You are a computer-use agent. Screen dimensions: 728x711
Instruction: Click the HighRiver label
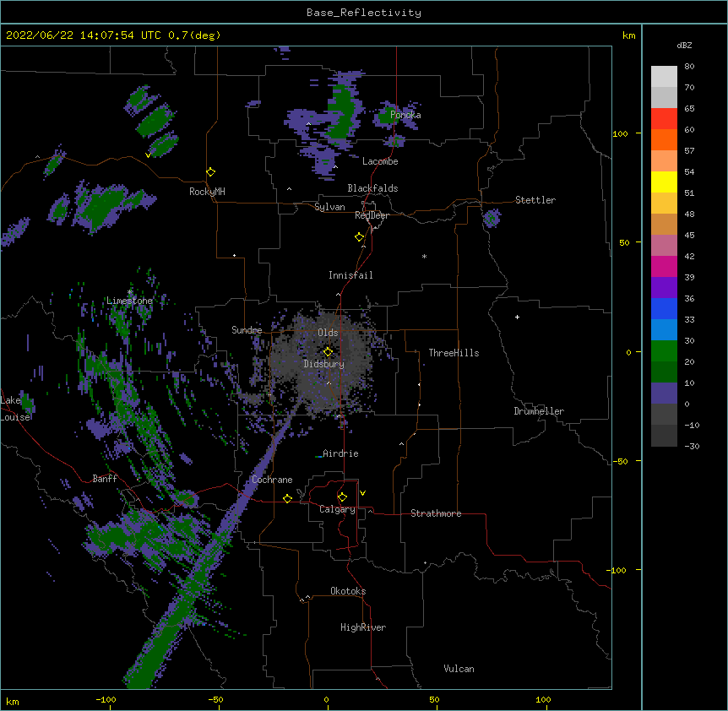[363, 627]
